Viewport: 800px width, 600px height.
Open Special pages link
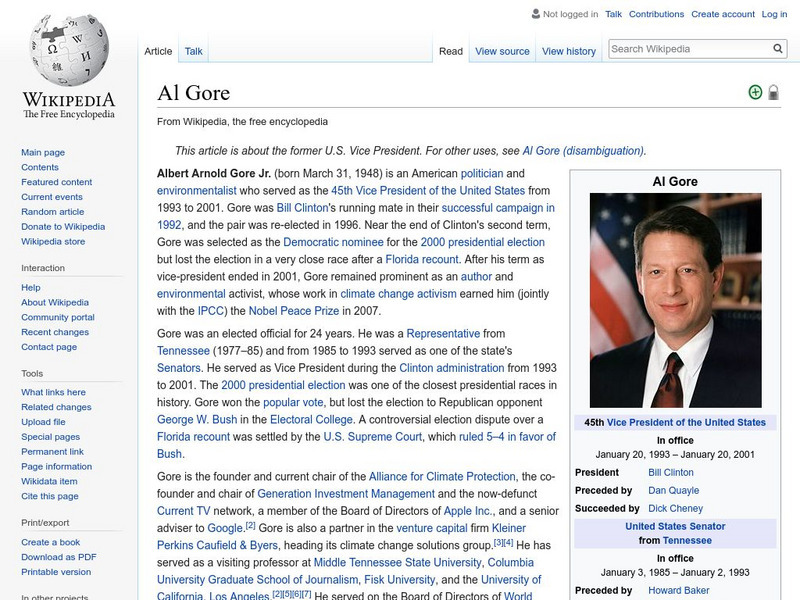coord(51,436)
